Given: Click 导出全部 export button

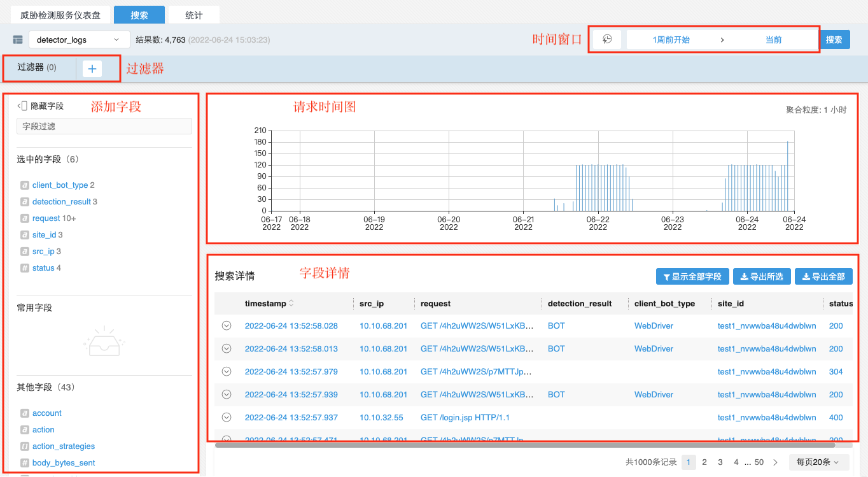Looking at the screenshot, I should click(x=823, y=276).
